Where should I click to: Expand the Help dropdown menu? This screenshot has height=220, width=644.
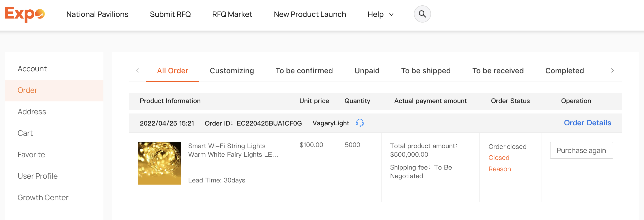[x=380, y=14]
